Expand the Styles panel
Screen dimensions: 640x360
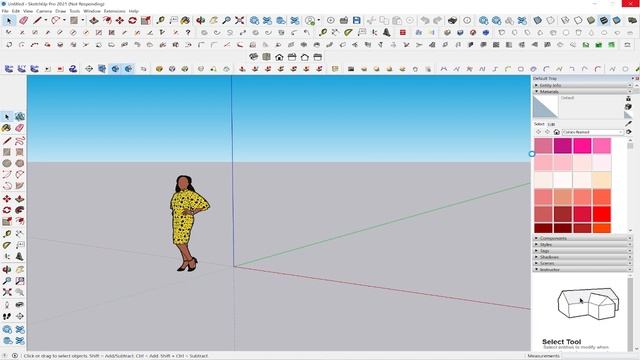point(582,244)
